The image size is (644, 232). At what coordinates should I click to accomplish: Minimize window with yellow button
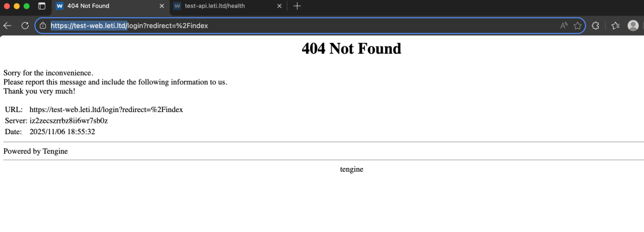(17, 6)
